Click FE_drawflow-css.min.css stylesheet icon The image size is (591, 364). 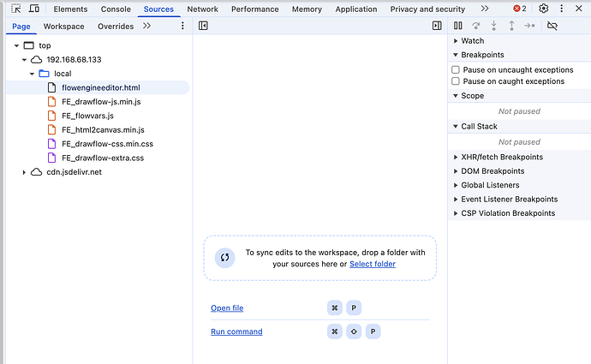pos(51,144)
